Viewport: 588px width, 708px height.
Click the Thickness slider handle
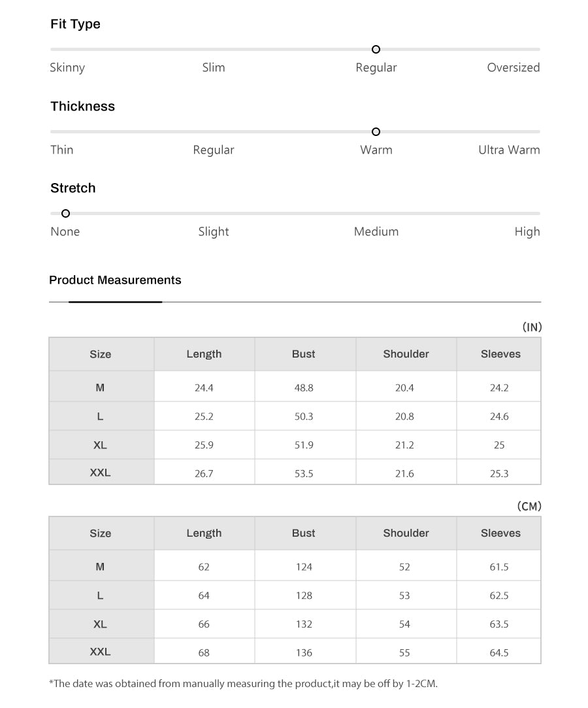point(376,131)
